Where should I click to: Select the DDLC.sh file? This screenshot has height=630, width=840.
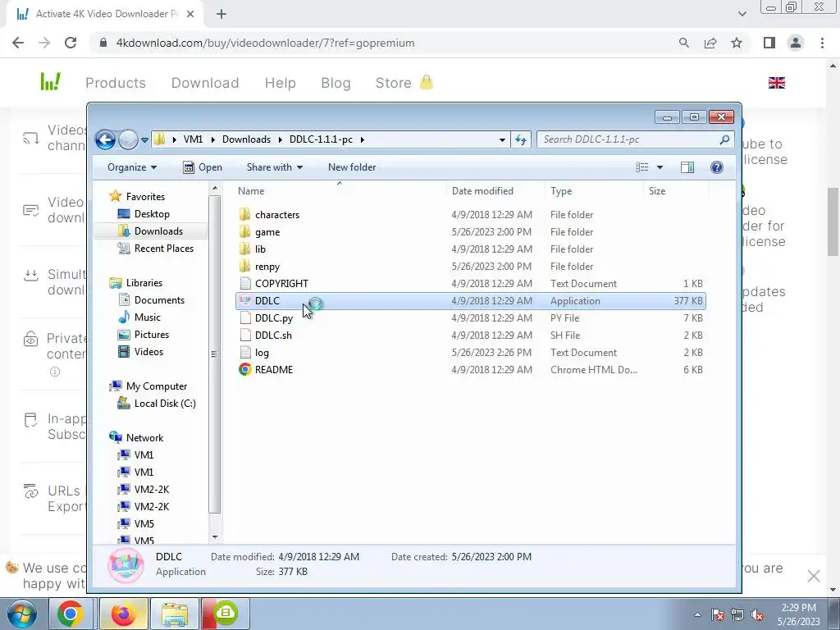pyautogui.click(x=470, y=336)
